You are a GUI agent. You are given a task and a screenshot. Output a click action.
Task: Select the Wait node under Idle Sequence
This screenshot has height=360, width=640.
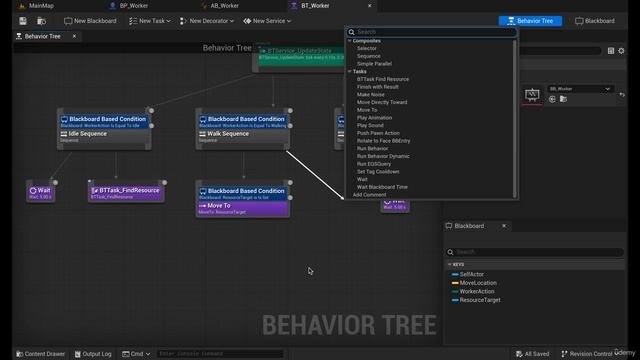point(40,192)
